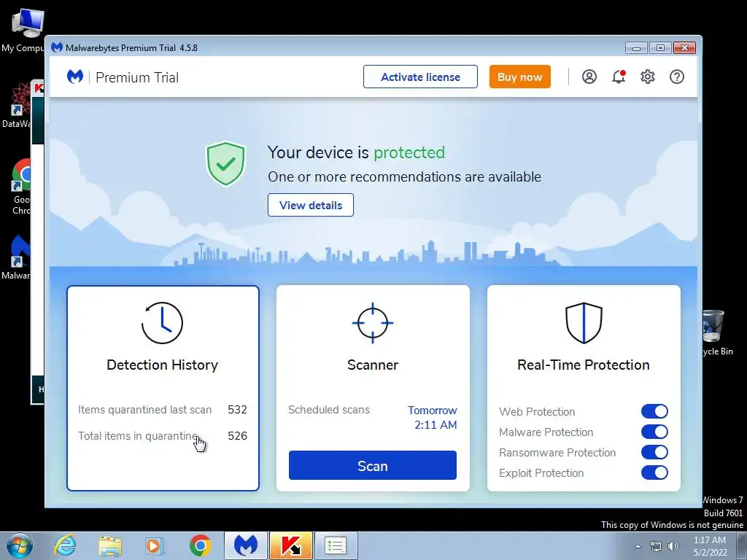Open the clock showing 1:17 AM

tap(710, 546)
